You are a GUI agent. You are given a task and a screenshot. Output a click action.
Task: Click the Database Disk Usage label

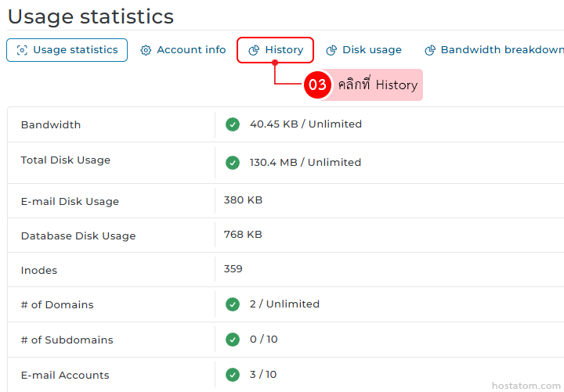pos(78,236)
